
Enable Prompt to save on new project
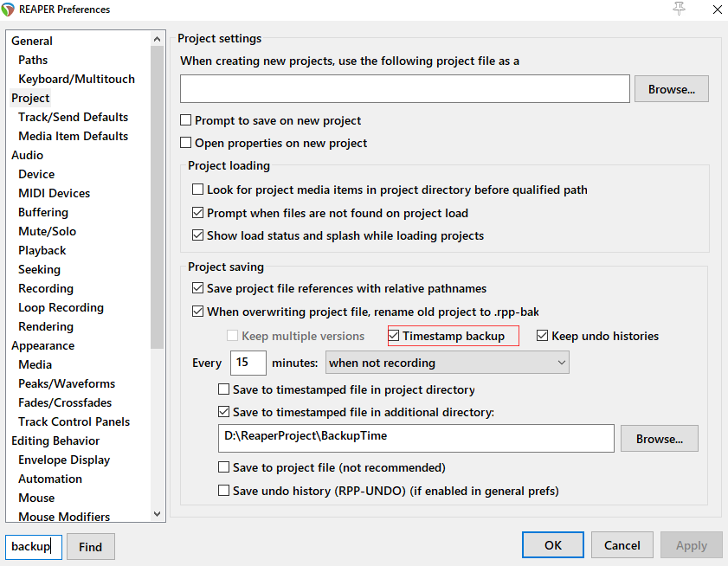(x=186, y=120)
